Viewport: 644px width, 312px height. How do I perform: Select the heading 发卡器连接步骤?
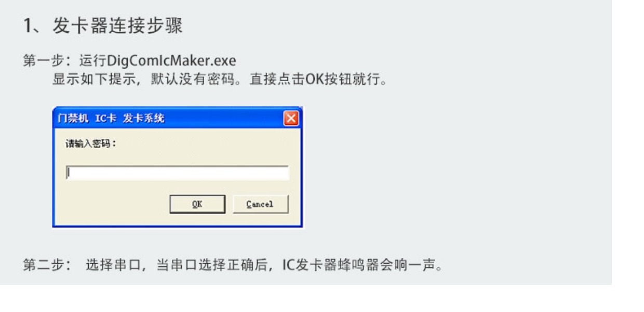[x=117, y=27]
